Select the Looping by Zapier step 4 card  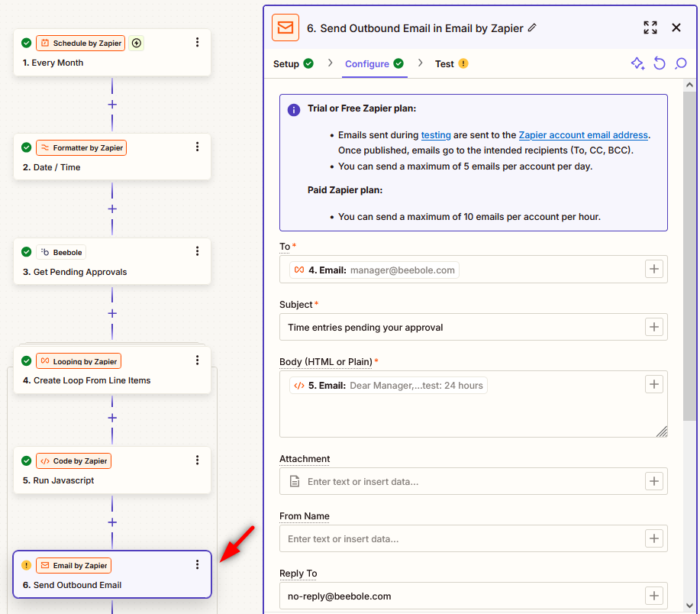tap(112, 370)
